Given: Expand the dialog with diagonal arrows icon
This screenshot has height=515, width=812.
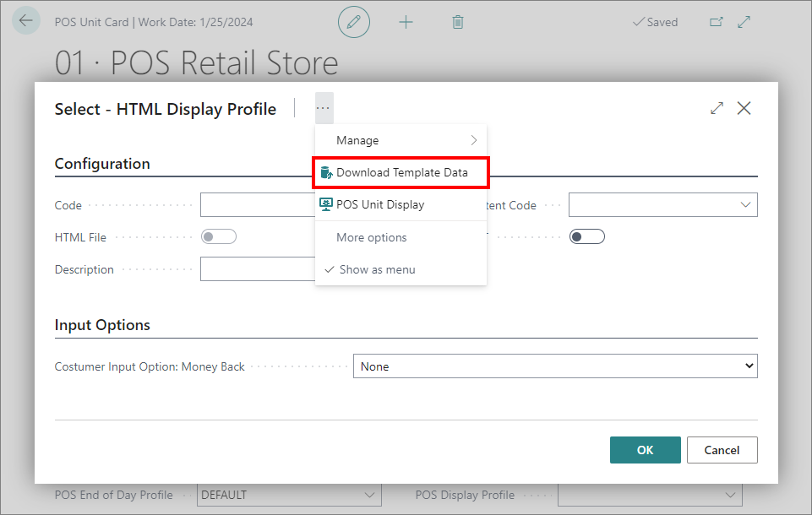Looking at the screenshot, I should tap(717, 108).
